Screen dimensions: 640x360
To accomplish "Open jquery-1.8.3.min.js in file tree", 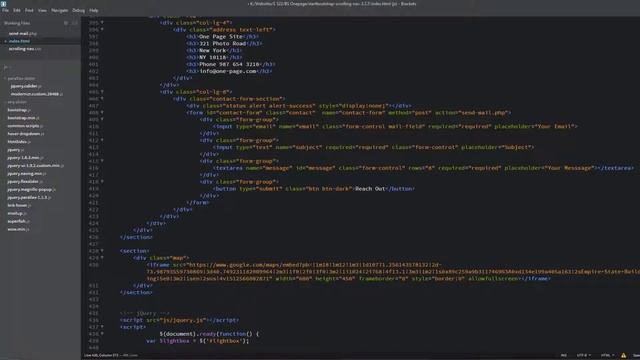I will [25, 158].
